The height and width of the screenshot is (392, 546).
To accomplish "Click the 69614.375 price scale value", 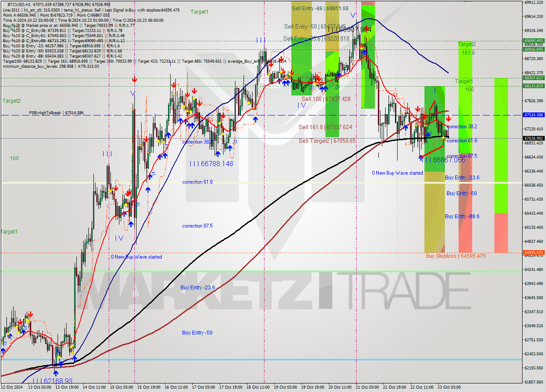I will click(x=534, y=17).
